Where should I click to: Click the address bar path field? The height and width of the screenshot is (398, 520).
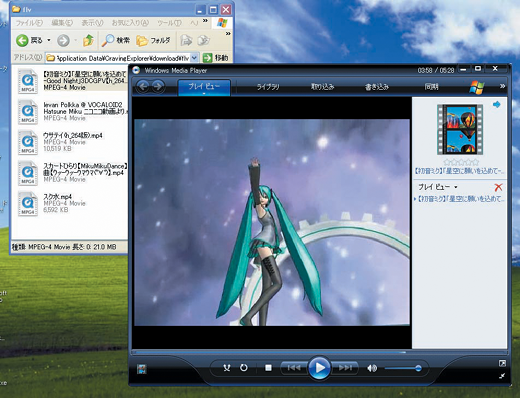pyautogui.click(x=118, y=58)
